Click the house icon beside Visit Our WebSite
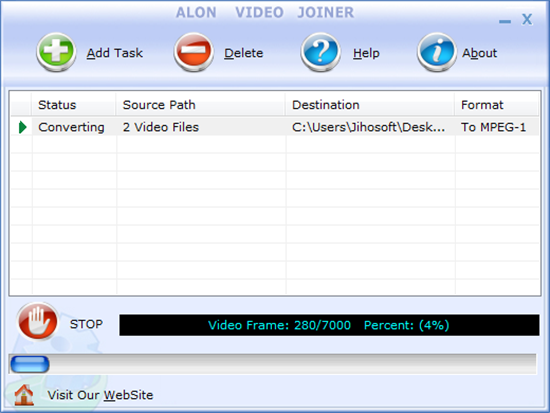Viewport: 550px width, 413px height. click(24, 395)
